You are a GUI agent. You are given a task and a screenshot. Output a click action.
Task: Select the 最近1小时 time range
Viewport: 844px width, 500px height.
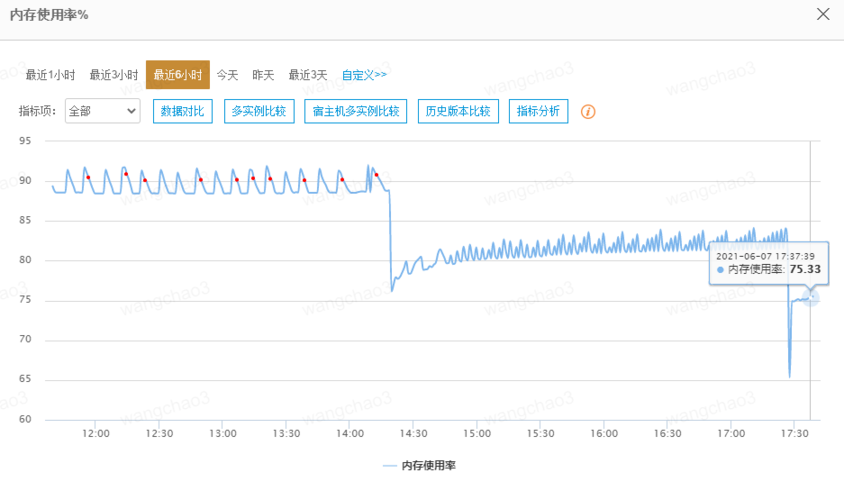(51, 75)
